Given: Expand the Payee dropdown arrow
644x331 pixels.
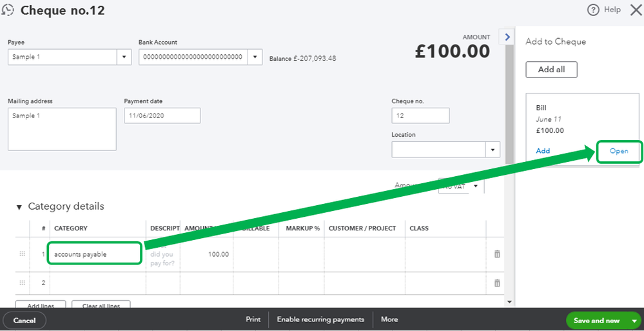Looking at the screenshot, I should click(x=124, y=57).
